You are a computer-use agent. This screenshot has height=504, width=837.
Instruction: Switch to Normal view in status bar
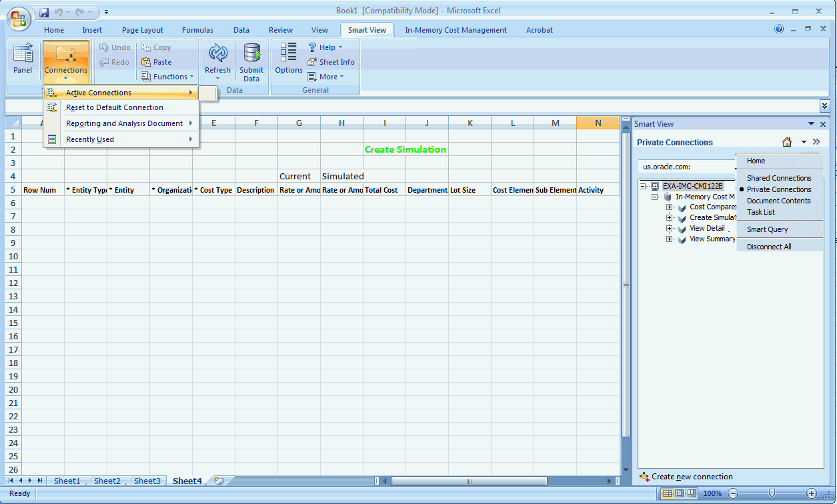click(667, 493)
